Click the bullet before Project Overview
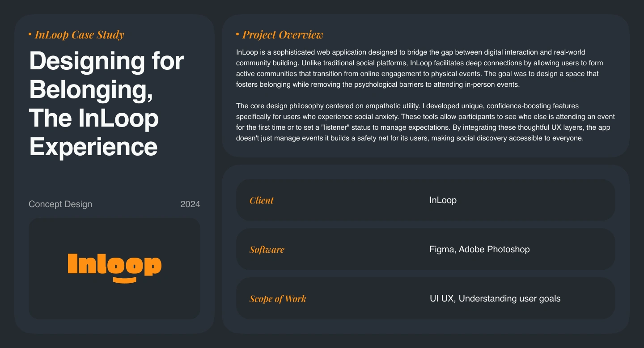This screenshot has width=644, height=348. click(237, 34)
